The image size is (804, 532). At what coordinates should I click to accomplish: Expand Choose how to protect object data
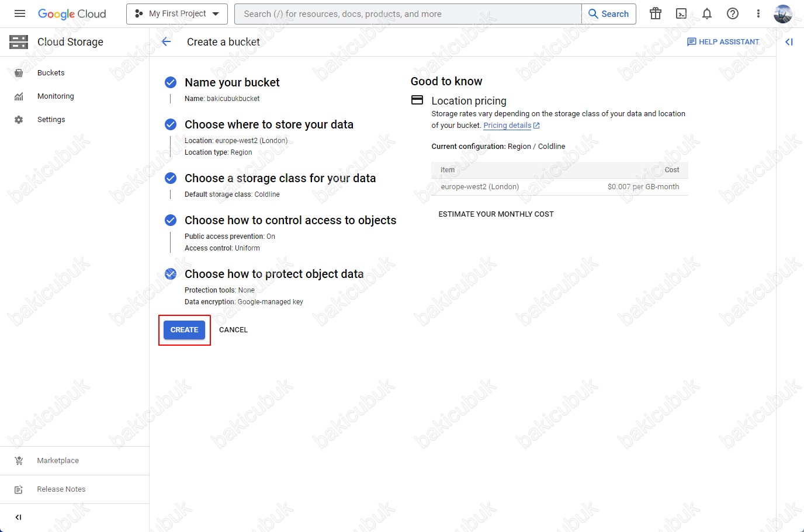[x=274, y=274]
